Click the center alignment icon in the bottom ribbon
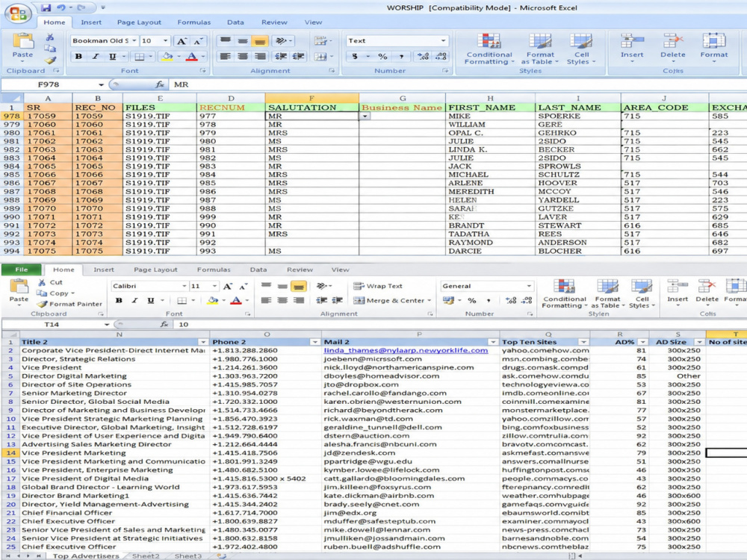747x560 pixels. click(282, 300)
